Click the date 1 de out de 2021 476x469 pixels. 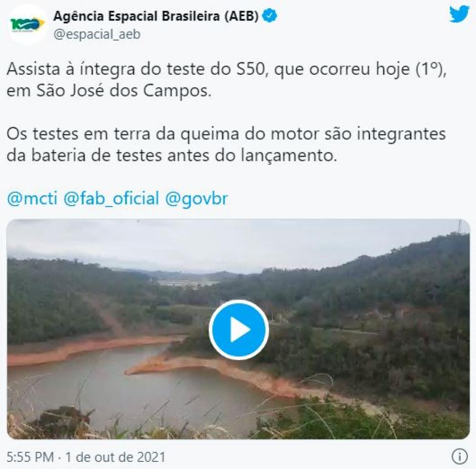tap(115, 457)
